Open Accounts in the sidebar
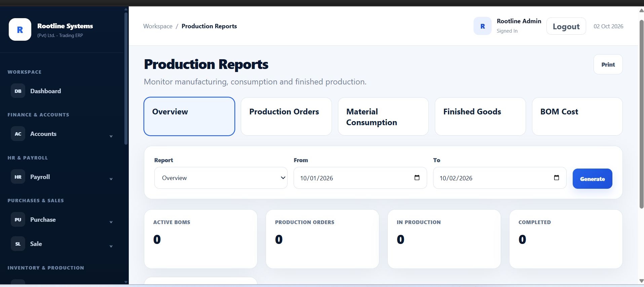The width and height of the screenshot is (644, 287). coord(43,134)
